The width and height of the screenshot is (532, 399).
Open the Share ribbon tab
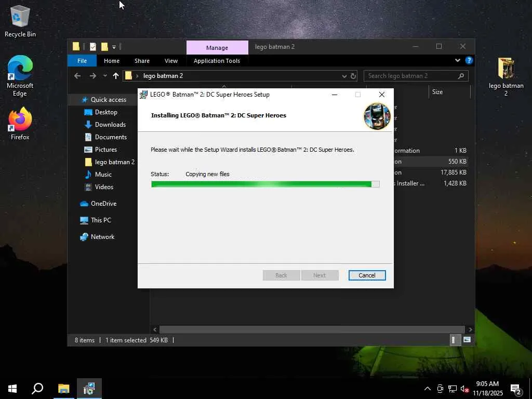coord(142,61)
